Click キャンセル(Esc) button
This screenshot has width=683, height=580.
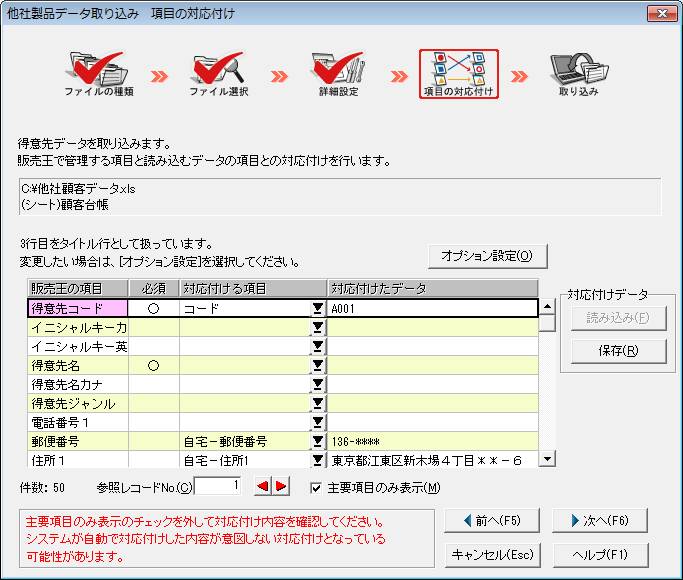click(492, 555)
